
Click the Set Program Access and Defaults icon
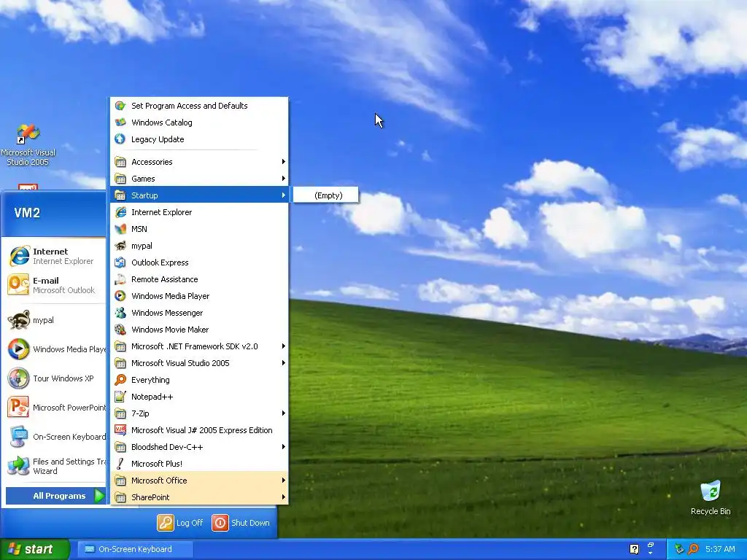[x=120, y=106]
